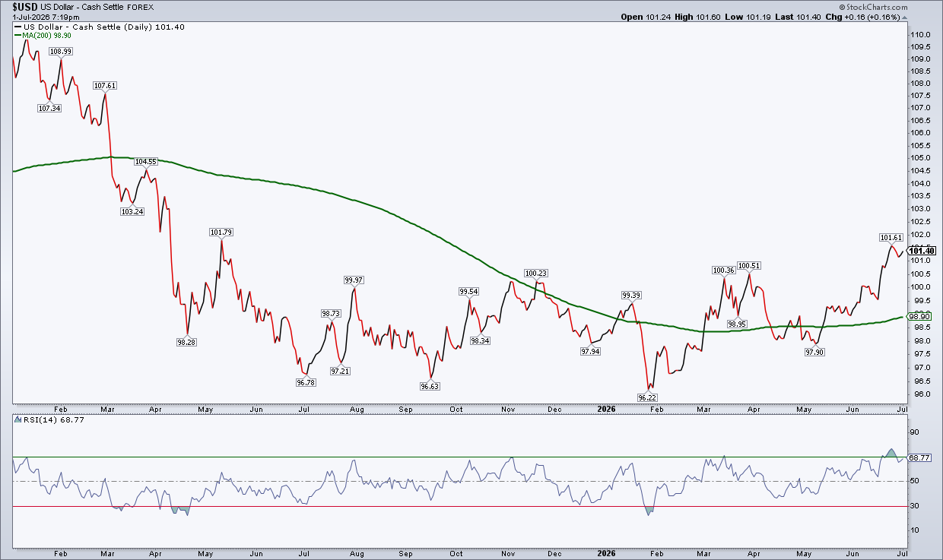
Task: Click the 101.61 peak price label
Action: tap(891, 238)
